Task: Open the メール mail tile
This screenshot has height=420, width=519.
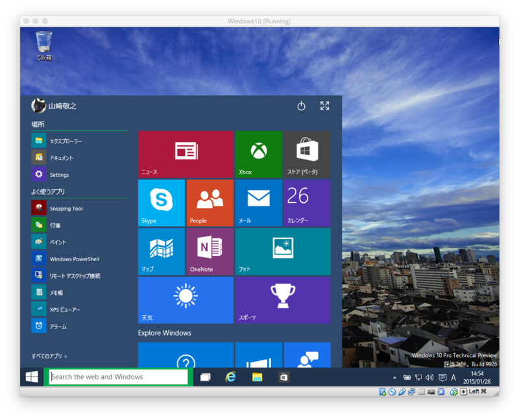Action: tap(258, 203)
